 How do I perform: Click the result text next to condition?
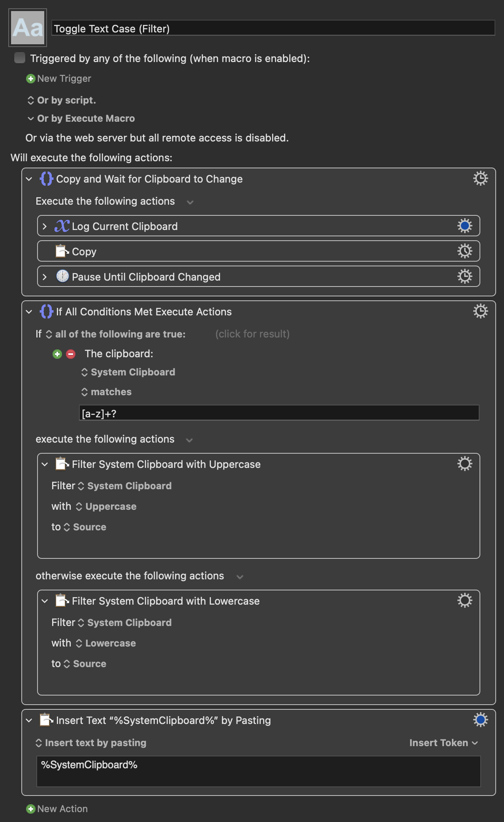tap(252, 334)
